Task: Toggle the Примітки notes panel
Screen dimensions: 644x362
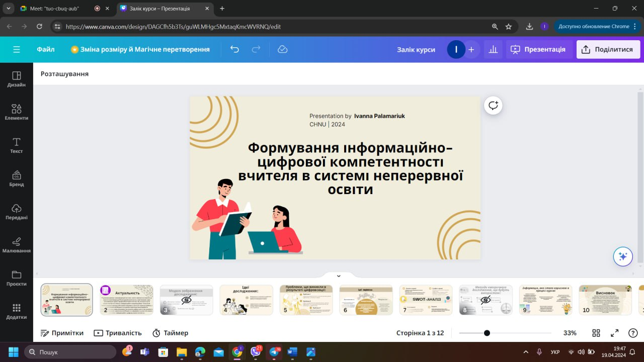Action: 62,333
